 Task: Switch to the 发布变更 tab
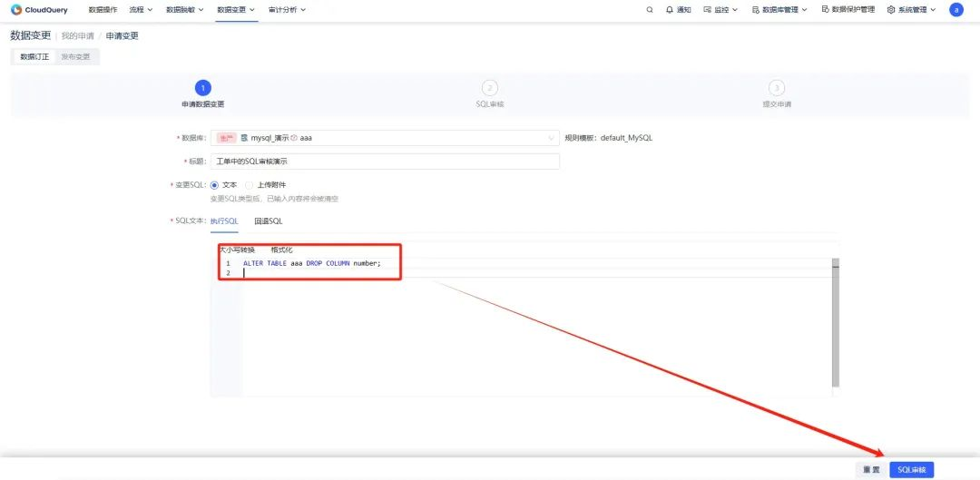pos(75,57)
